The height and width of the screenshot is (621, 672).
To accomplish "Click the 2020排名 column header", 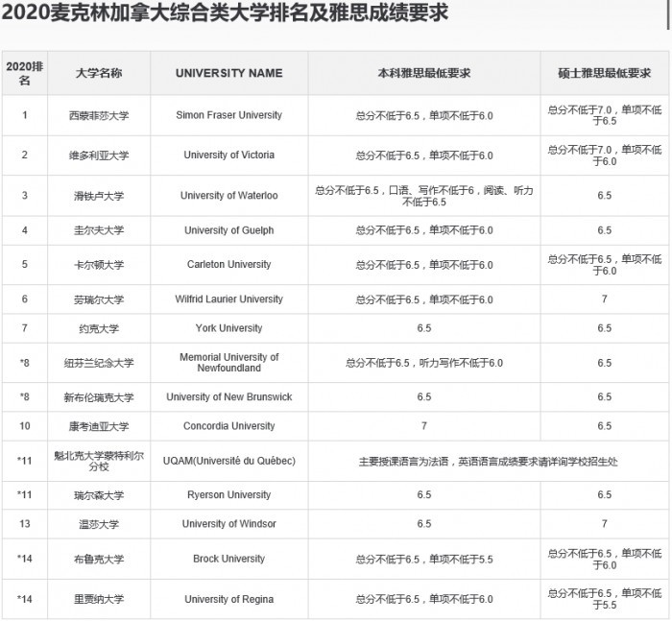I will tap(25, 73).
